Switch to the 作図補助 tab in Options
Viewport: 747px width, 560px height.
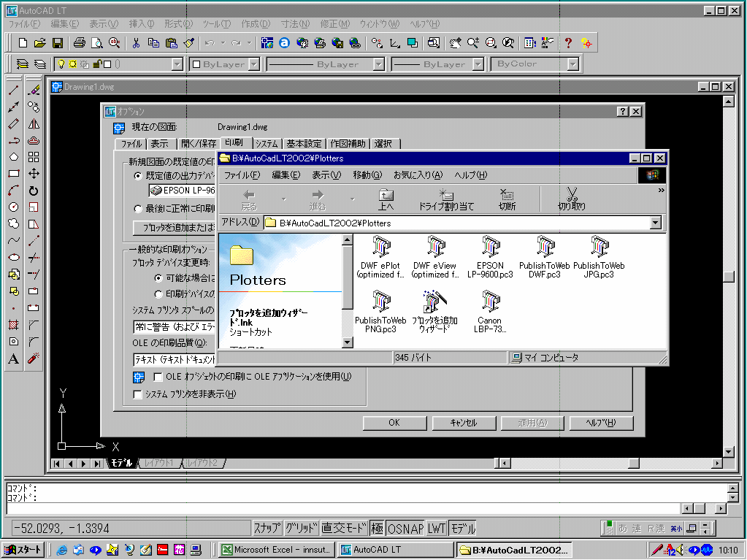348,143
